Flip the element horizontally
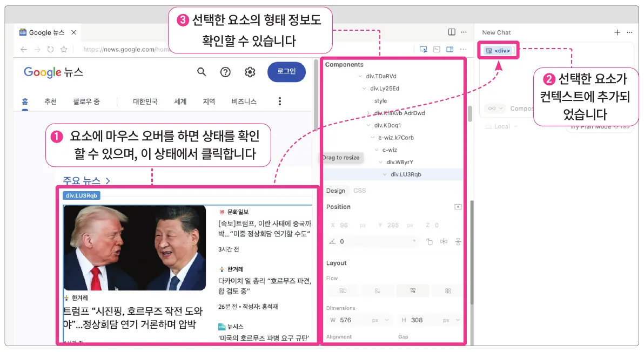The height and width of the screenshot is (352, 644). (444, 242)
